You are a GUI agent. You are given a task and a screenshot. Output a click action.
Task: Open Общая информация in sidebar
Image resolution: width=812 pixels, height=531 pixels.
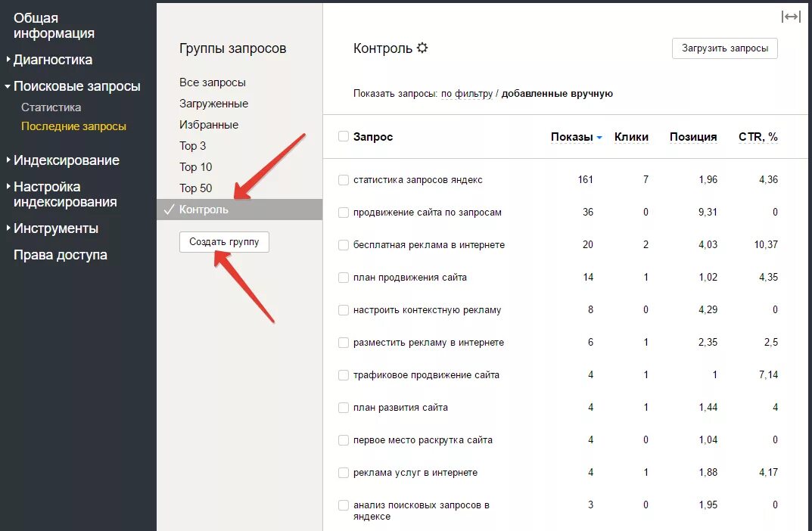coord(54,26)
